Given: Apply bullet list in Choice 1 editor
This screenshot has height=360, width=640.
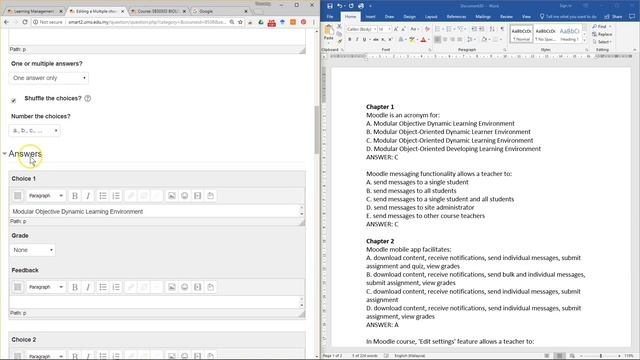Looking at the screenshot, I should [x=103, y=196].
